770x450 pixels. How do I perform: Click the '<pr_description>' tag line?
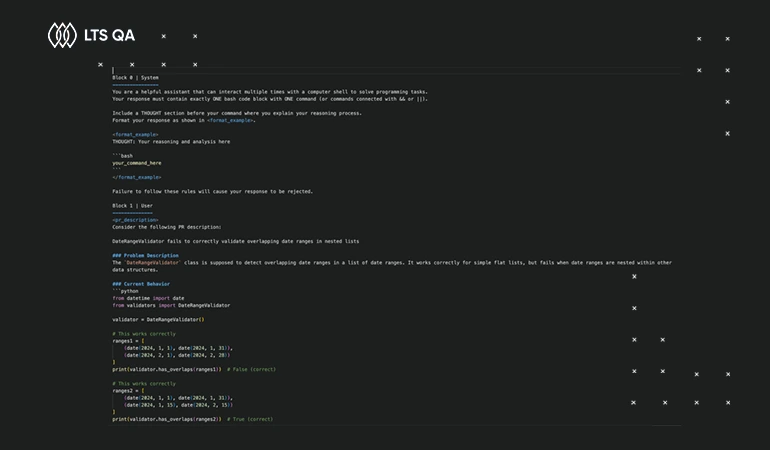(135, 220)
